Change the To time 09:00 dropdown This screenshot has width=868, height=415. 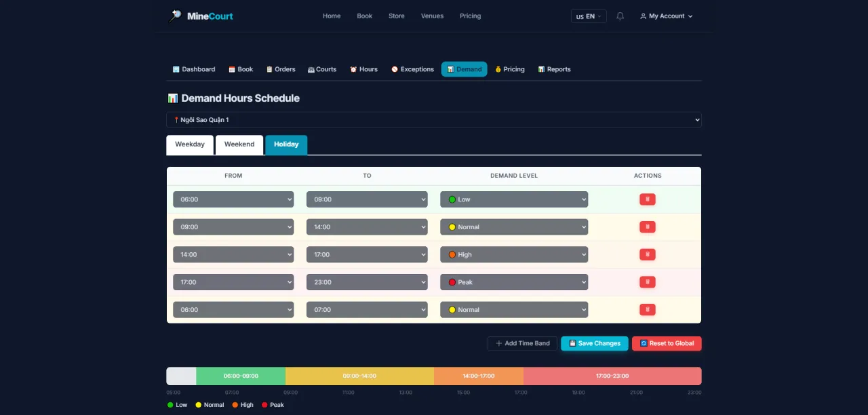367,199
